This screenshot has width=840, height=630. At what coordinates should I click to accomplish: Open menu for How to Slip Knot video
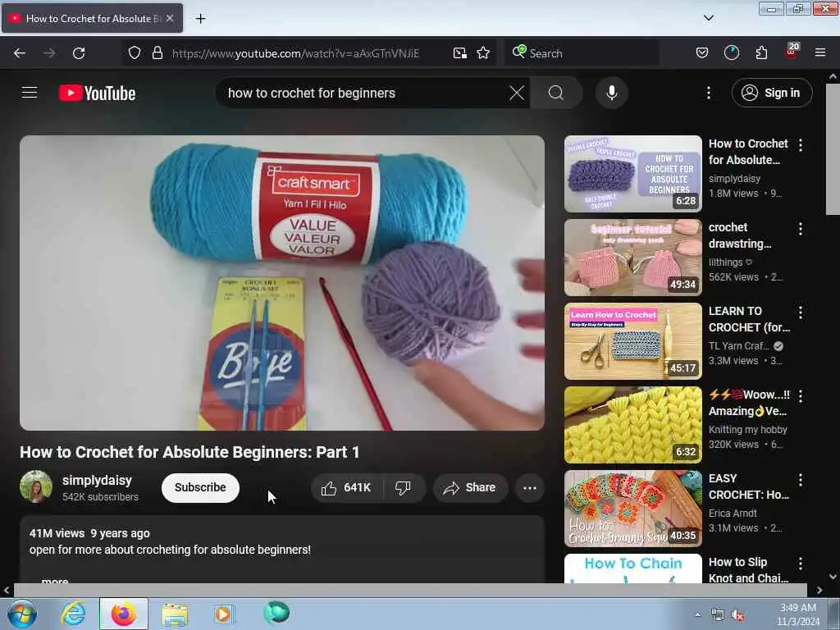pyautogui.click(x=801, y=563)
